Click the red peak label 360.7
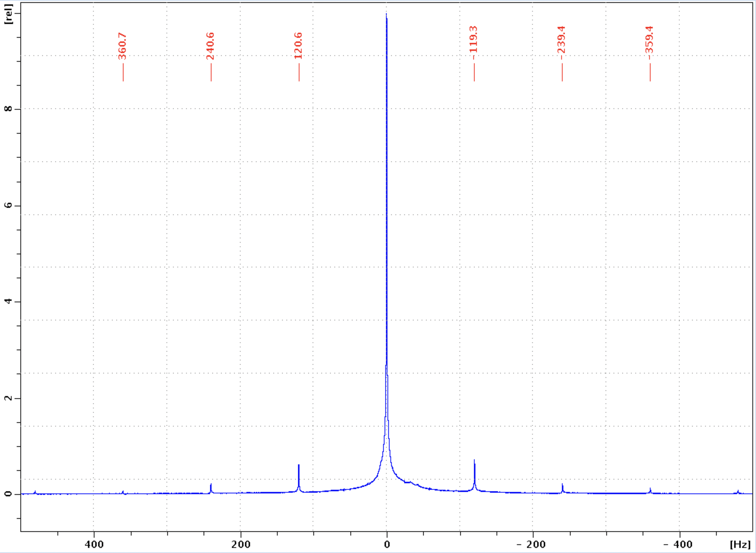This screenshot has height=553, width=756. [x=123, y=46]
